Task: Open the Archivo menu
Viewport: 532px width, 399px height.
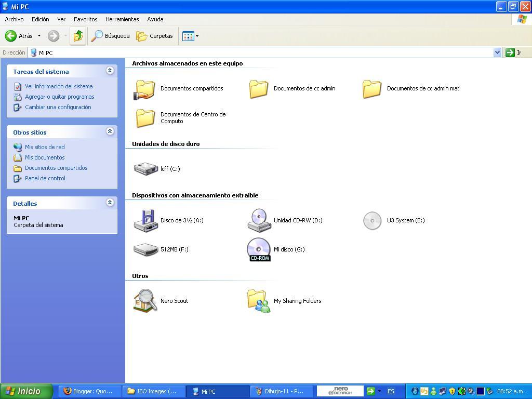Action: [x=14, y=19]
